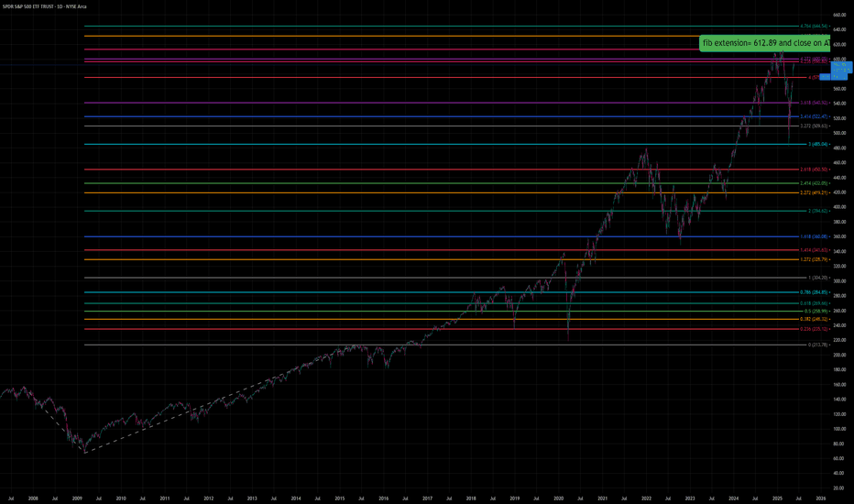854x504 pixels.
Task: Click the 2020 year label on time axis
Action: tap(558, 499)
